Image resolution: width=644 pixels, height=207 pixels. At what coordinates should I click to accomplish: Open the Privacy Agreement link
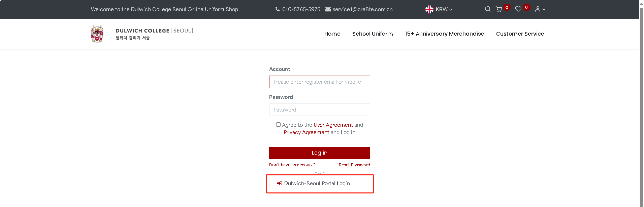pos(306,132)
